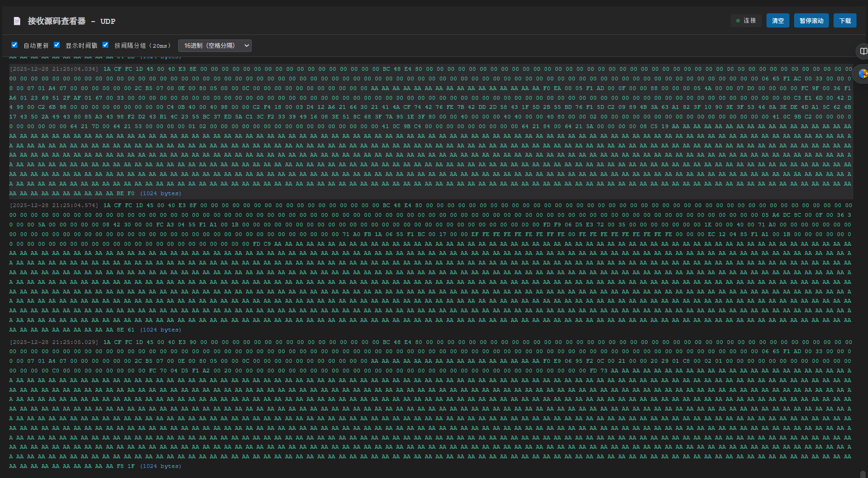Click the green dot in the 连接 status badge

coord(738,21)
